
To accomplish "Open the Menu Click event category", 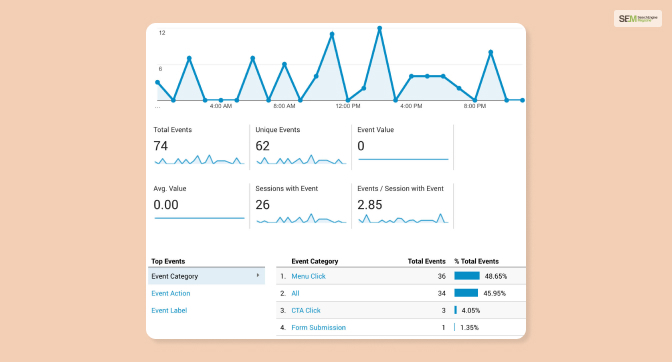I will [x=308, y=276].
